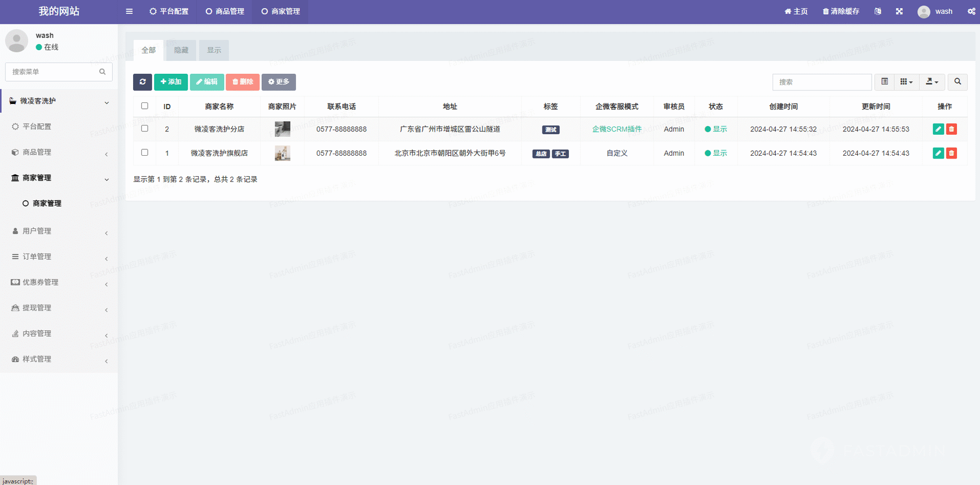Viewport: 980px width, 485px height.
Task: Click the 企微SCRM插件 link in row 2
Action: click(617, 129)
